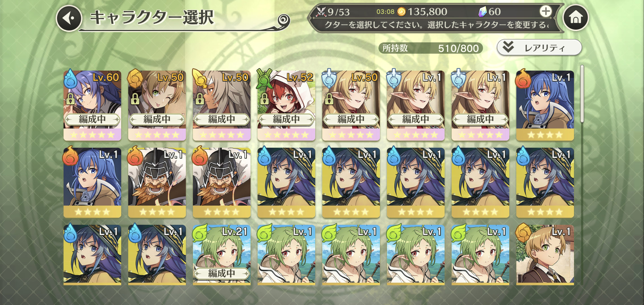Tap the lock icon on Lv.52 red-haired character
Viewport: 644px width, 305px height.
point(264,99)
